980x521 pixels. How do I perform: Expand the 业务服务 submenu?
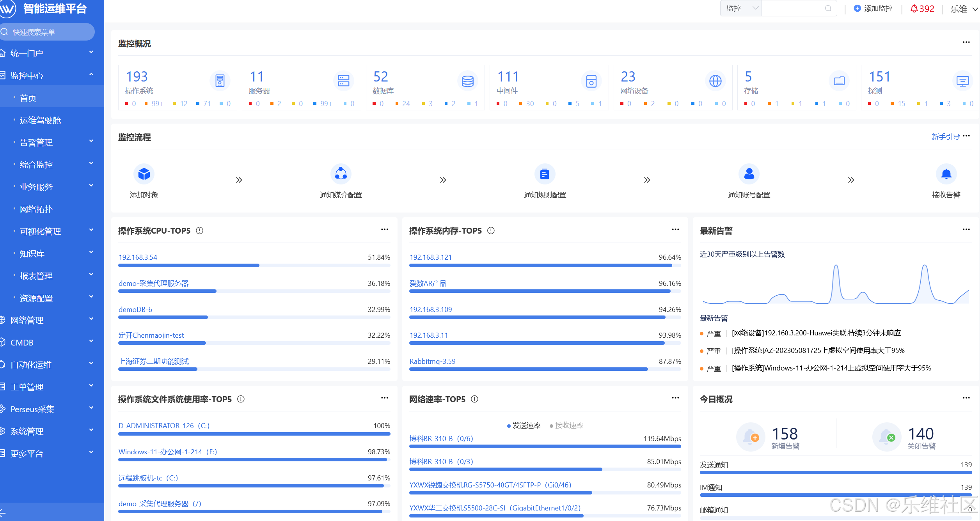[x=52, y=187]
